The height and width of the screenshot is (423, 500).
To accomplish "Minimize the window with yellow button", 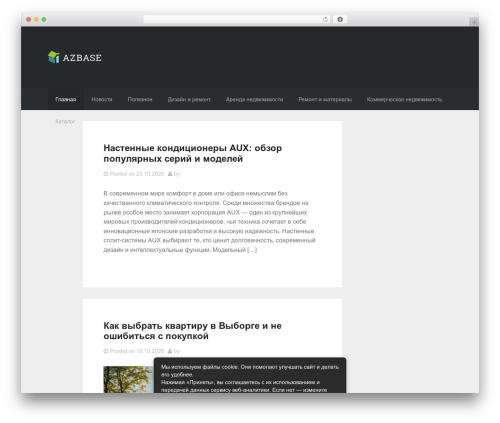I will pyautogui.click(x=36, y=19).
